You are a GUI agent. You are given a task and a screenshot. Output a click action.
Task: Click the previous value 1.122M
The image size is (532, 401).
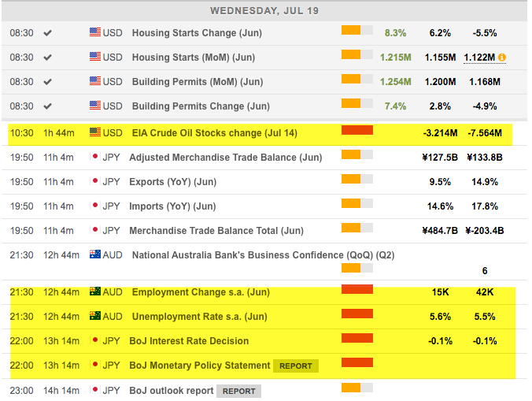click(x=479, y=58)
